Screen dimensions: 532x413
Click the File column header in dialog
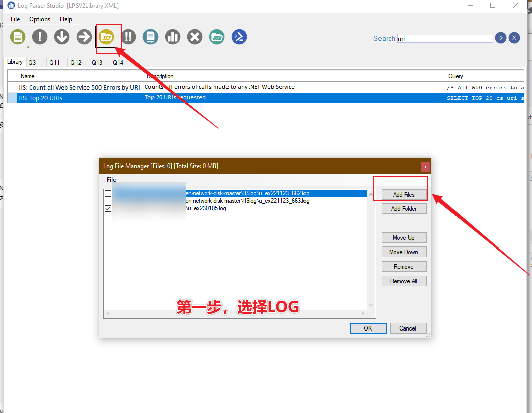click(111, 180)
